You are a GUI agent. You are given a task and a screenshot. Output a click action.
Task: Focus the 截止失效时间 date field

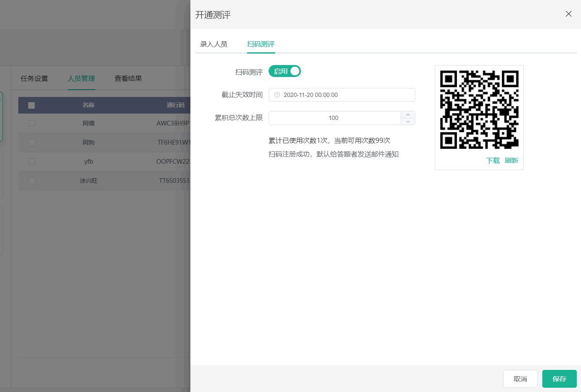(342, 95)
